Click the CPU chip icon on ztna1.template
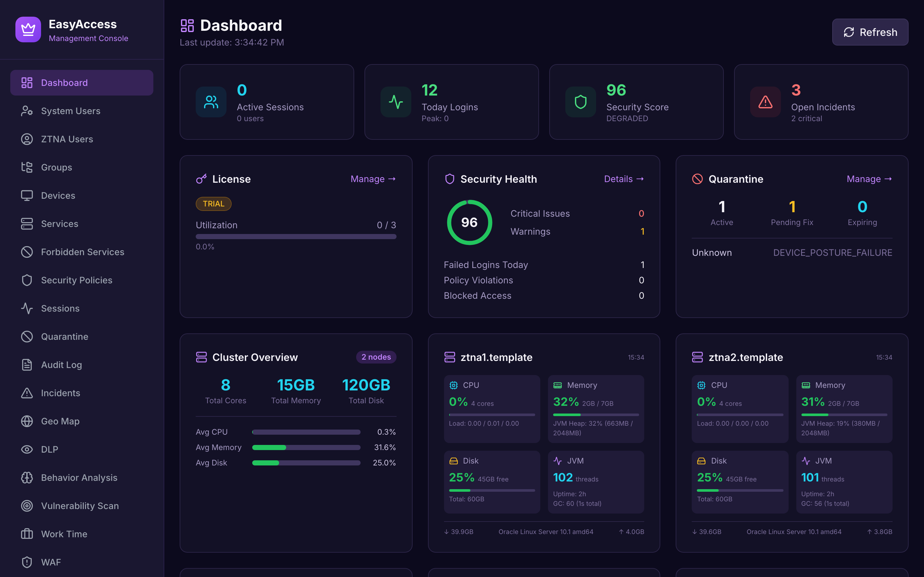The image size is (924, 577). [454, 385]
